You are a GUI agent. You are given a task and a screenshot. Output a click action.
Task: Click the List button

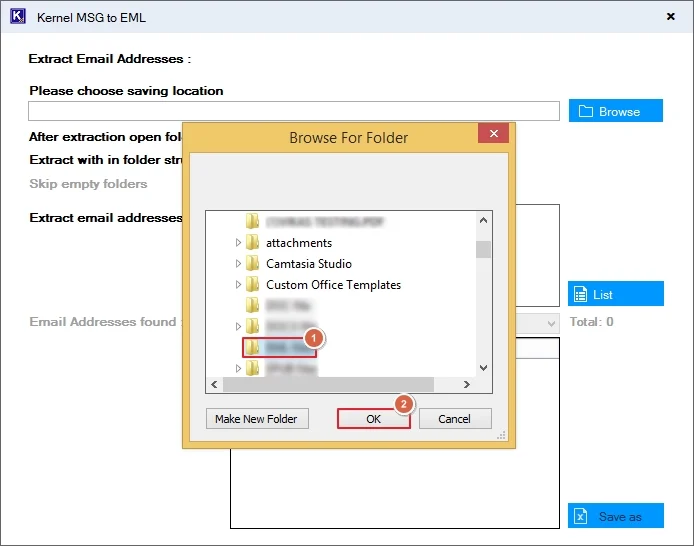[615, 294]
